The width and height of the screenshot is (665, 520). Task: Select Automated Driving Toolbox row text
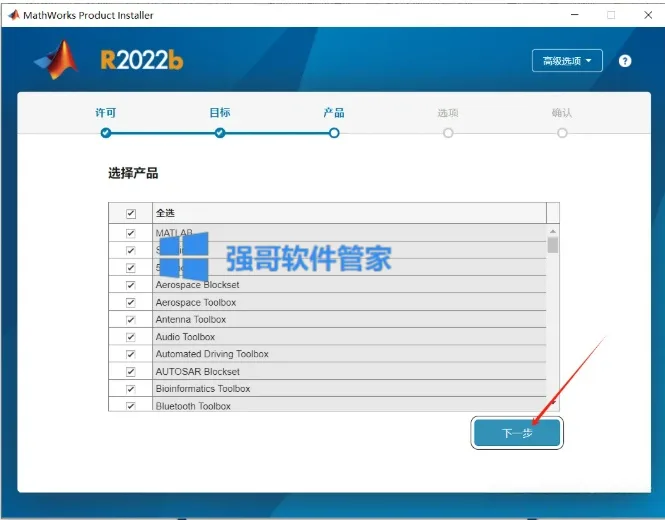click(212, 354)
